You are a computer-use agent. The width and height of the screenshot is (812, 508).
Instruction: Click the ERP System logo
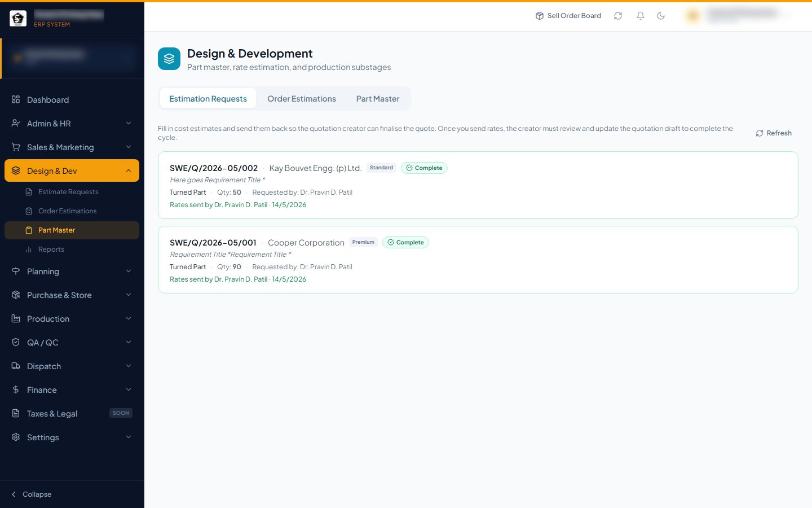point(18,19)
